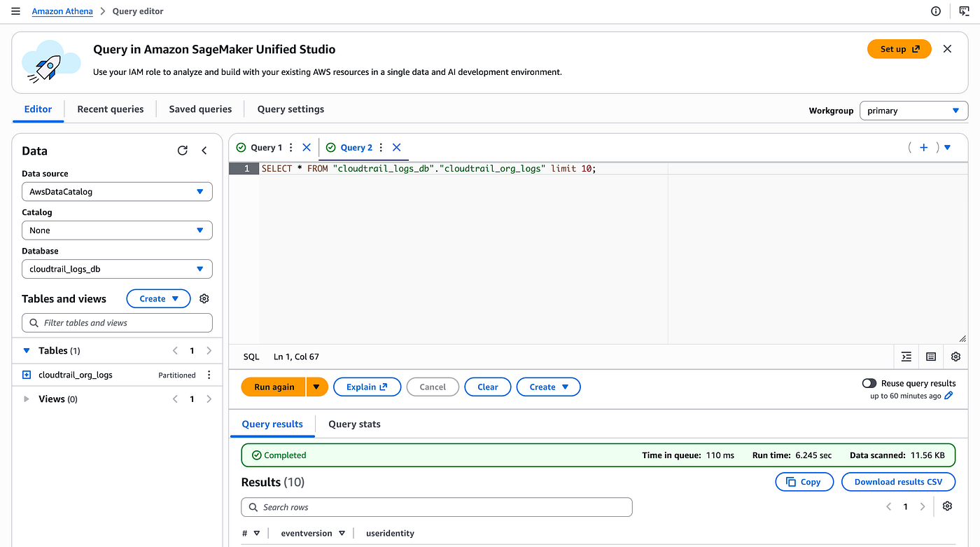Screen dimensions: 980x547
Task: Focus the Search rows field
Action: point(437,507)
